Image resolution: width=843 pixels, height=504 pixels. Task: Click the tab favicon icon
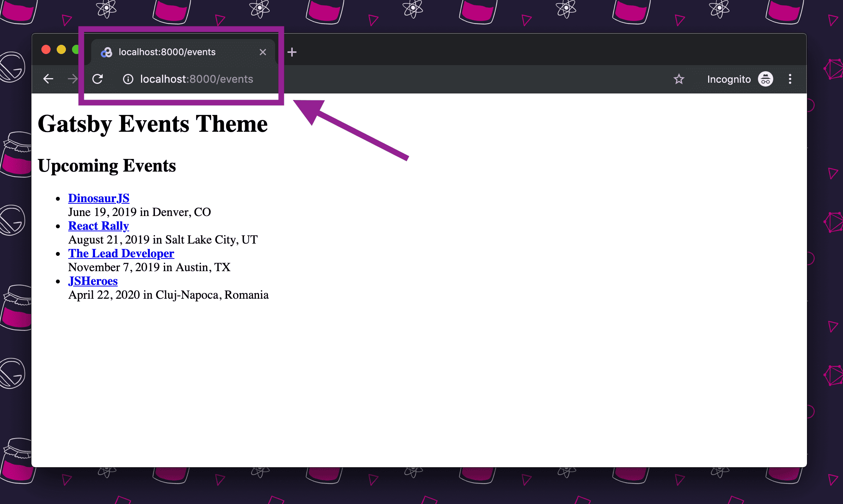[107, 52]
